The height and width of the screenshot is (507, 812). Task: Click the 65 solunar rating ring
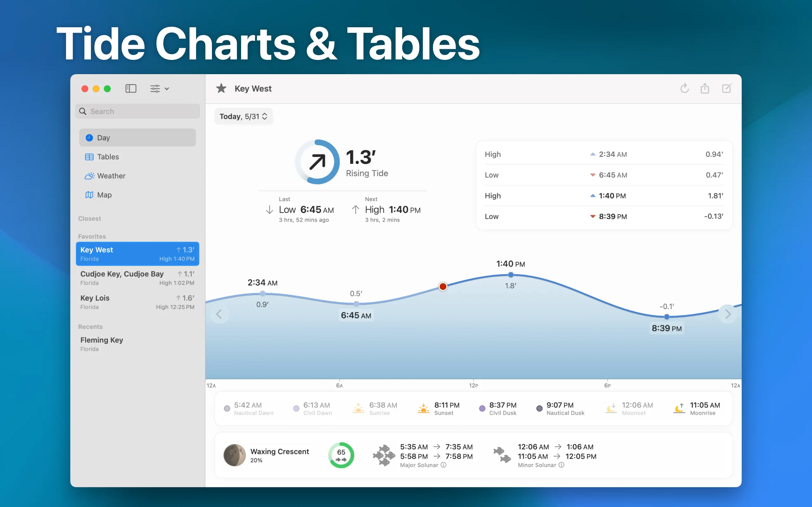[x=341, y=455]
